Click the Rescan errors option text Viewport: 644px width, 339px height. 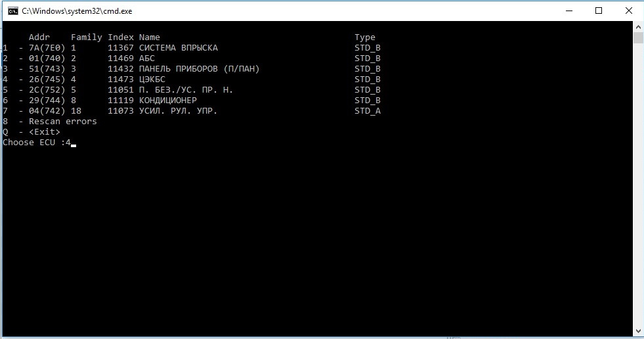click(x=63, y=122)
